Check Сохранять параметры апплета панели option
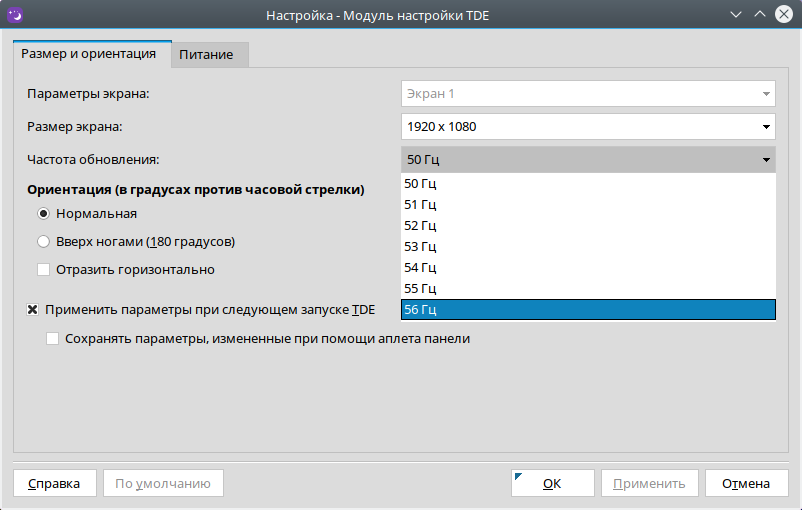 click(53, 338)
